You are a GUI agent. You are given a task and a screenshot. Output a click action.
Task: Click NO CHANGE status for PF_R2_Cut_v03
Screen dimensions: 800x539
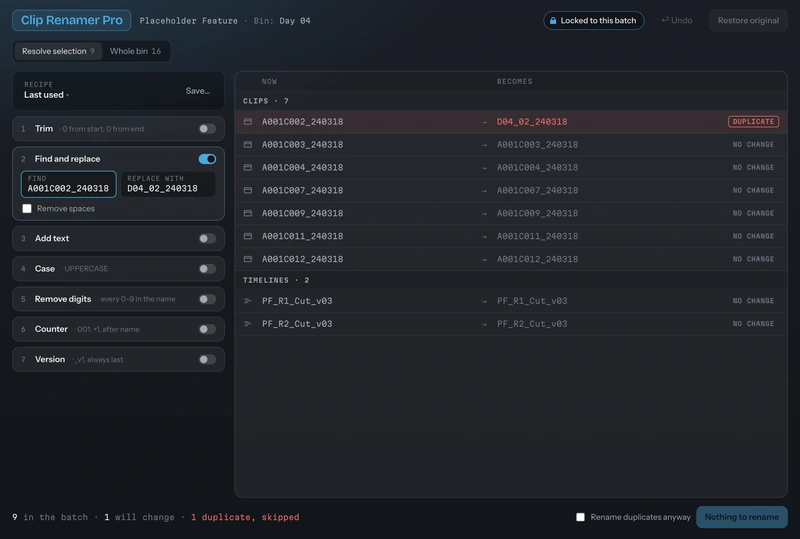click(753, 324)
